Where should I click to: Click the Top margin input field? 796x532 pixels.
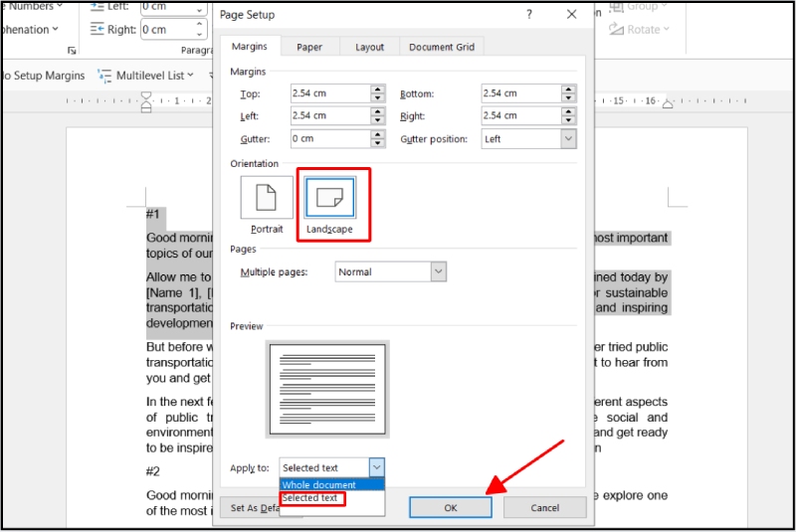330,93
